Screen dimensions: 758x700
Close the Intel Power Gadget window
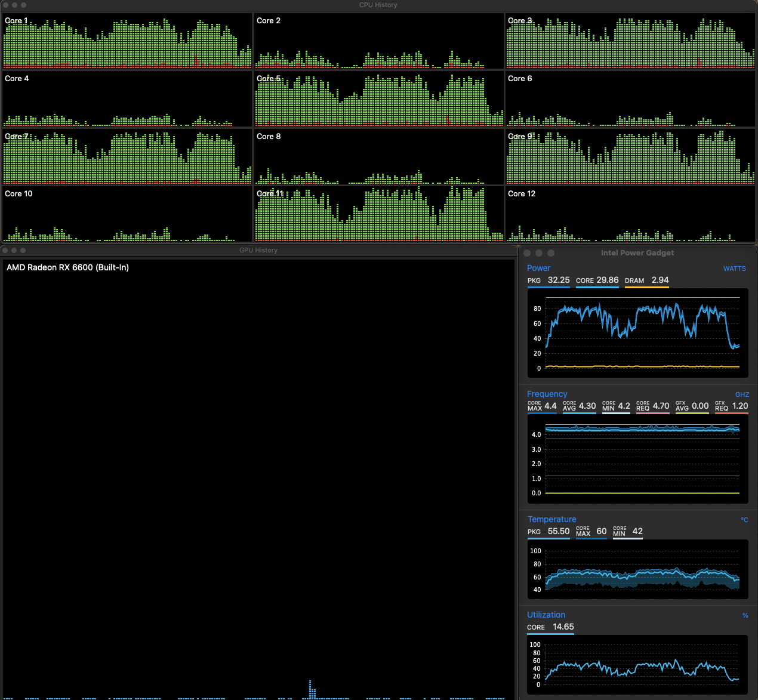527,253
